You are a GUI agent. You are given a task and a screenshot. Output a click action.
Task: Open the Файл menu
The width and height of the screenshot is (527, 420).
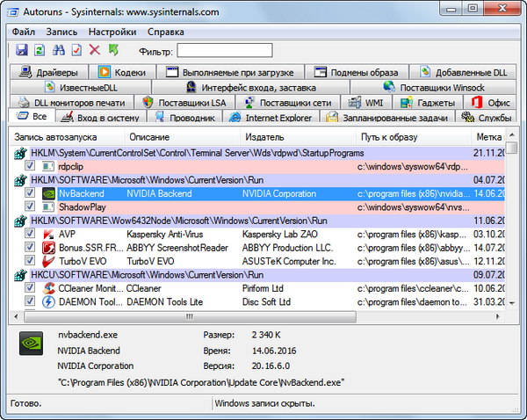point(24,31)
